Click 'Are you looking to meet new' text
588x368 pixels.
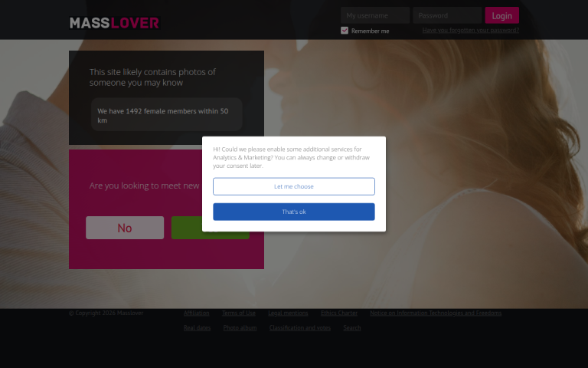tap(145, 186)
